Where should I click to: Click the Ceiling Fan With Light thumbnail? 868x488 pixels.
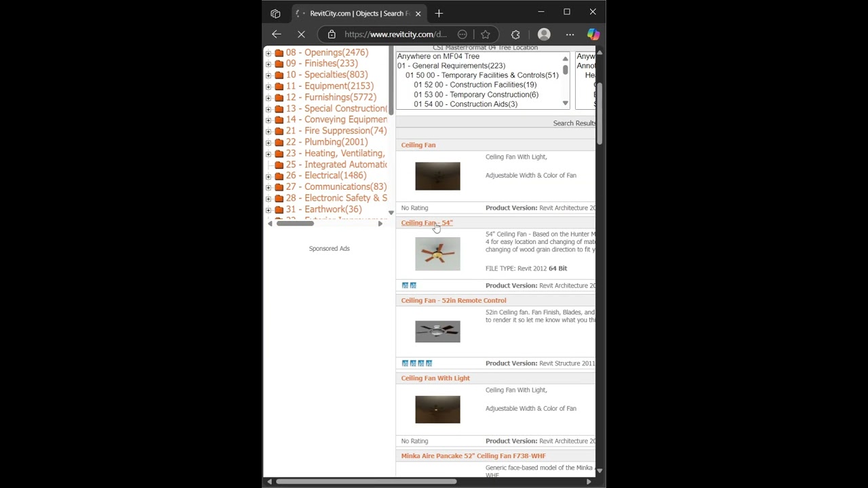pos(437,409)
